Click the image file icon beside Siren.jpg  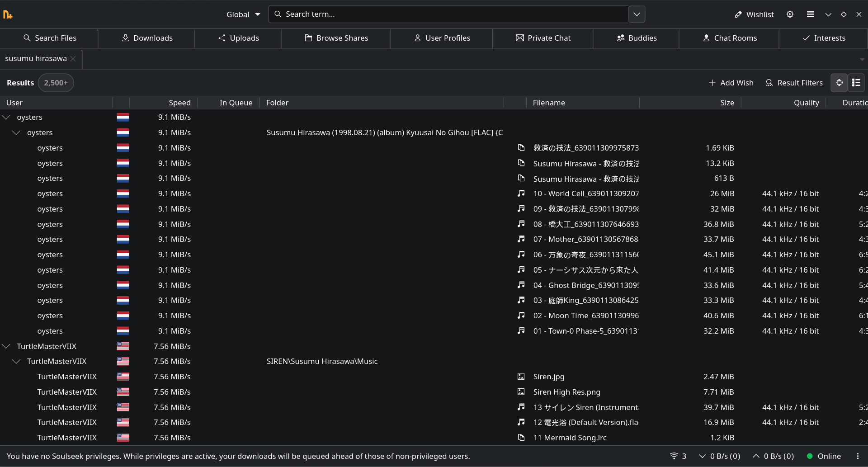(521, 377)
